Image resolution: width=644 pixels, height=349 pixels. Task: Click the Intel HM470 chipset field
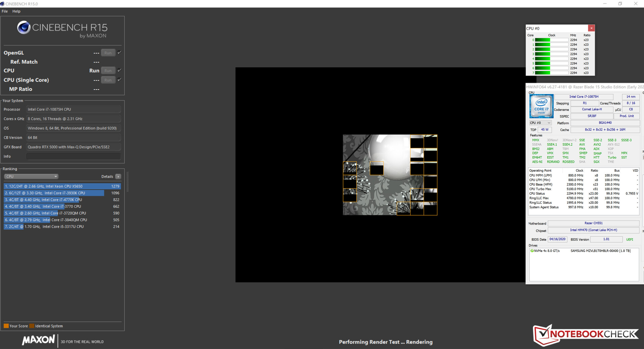click(x=593, y=230)
